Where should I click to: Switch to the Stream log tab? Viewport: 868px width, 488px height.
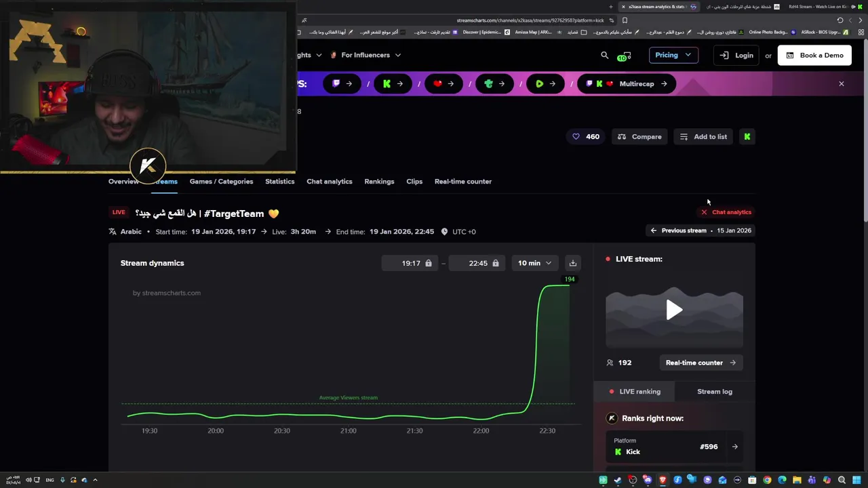point(715,392)
